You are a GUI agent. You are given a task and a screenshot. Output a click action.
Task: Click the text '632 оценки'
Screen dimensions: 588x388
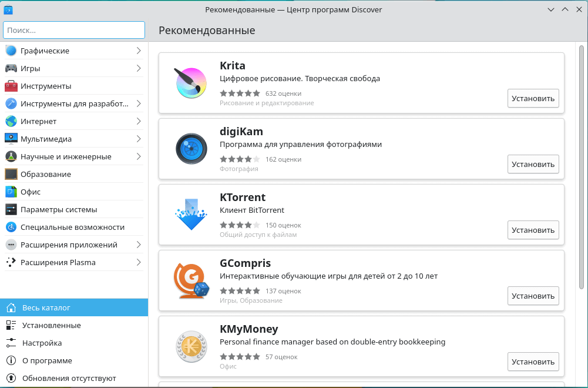[284, 93]
